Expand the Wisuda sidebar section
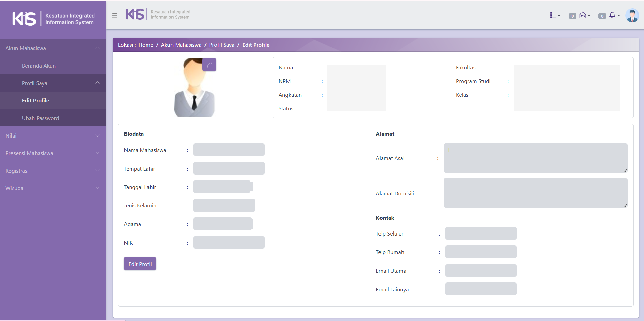644x321 pixels. (x=53, y=188)
